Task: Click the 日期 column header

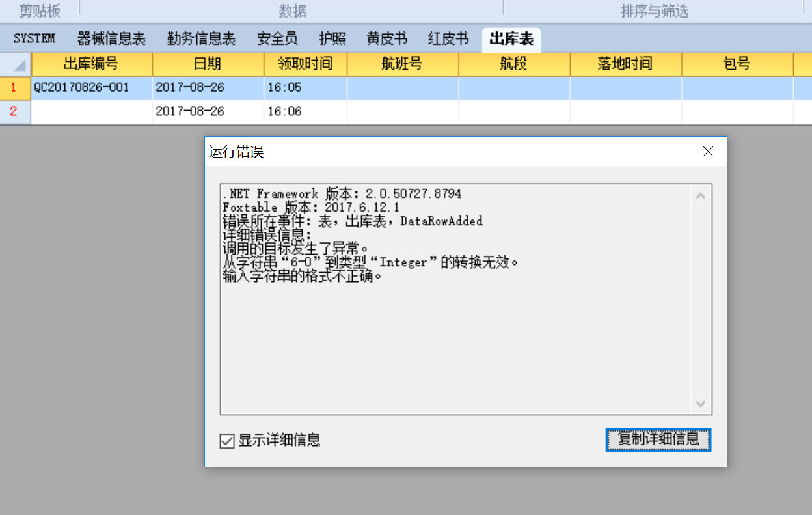Action: point(208,64)
